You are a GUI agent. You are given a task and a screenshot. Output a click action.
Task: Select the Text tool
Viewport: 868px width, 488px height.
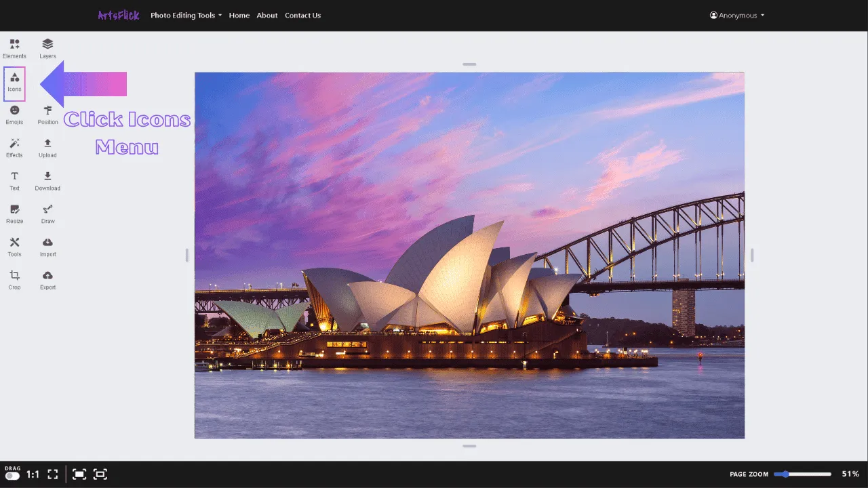(14, 180)
